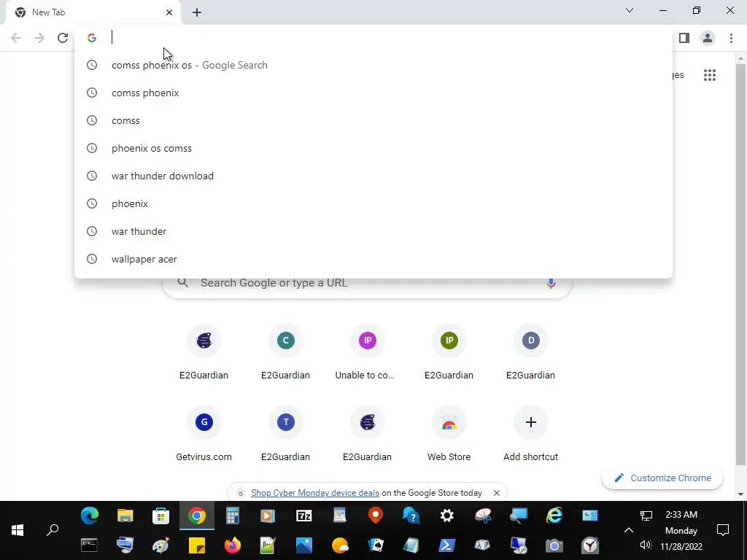The image size is (747, 560).
Task: Open taskbar search magnifier
Action: 53,530
